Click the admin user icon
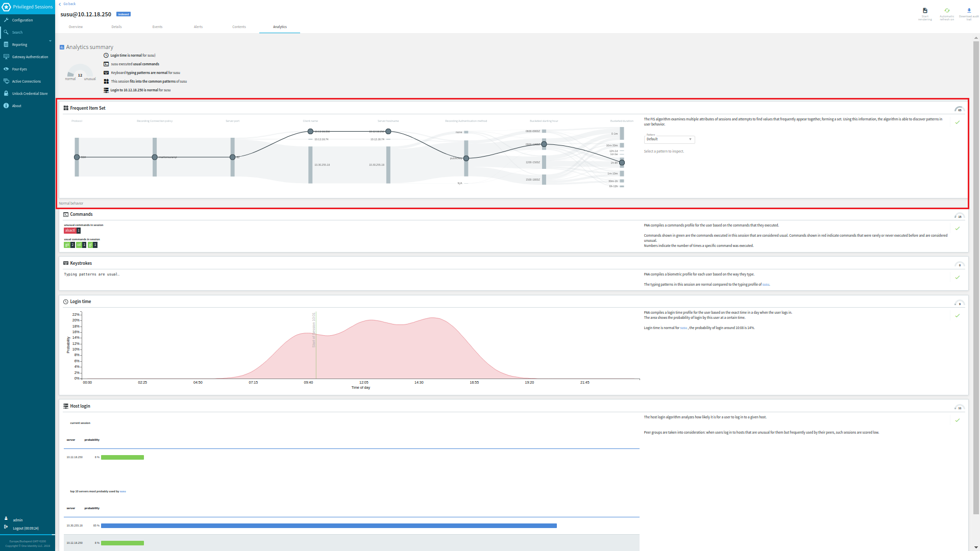This screenshot has height=551, width=980. click(6, 518)
